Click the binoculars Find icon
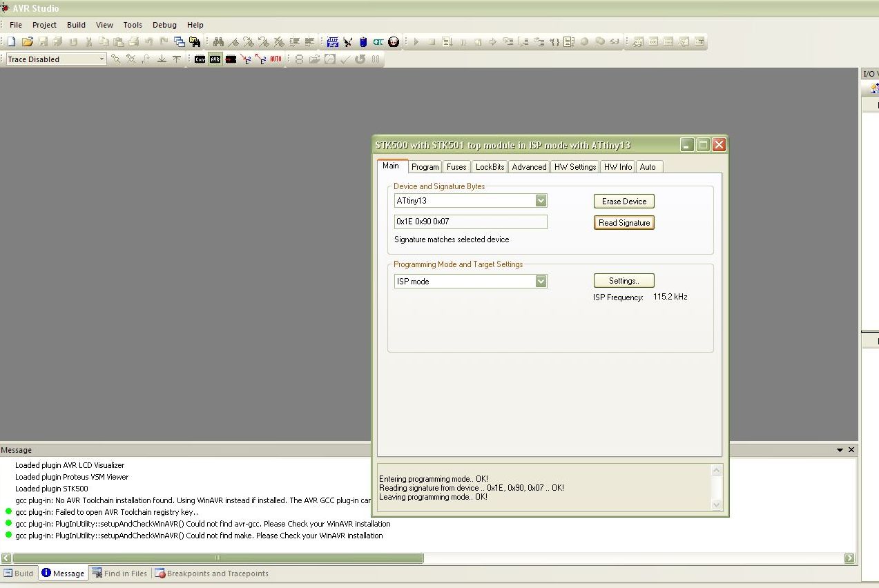This screenshot has width=879, height=588. 218,41
